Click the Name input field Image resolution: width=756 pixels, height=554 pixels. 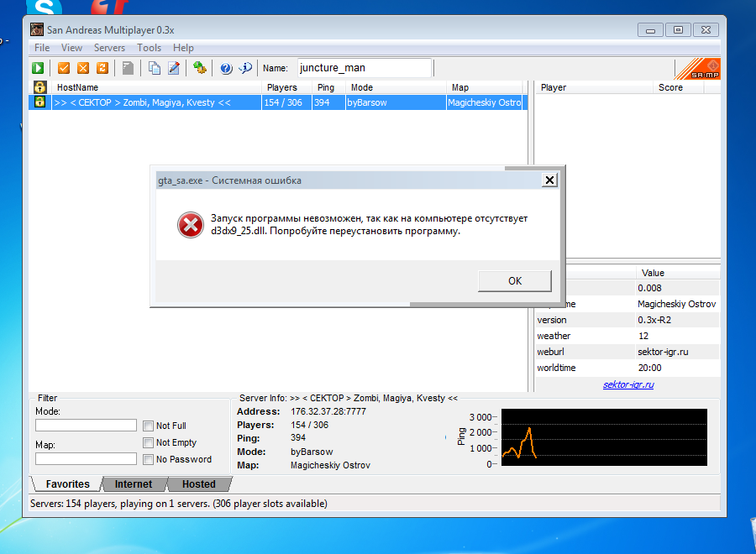click(365, 68)
